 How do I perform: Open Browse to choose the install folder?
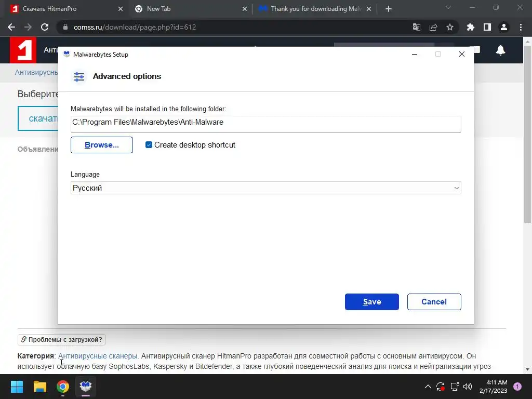(x=102, y=145)
